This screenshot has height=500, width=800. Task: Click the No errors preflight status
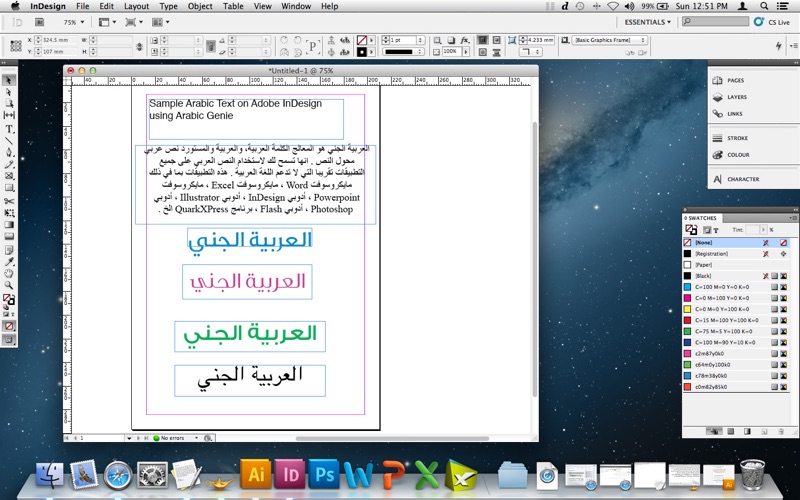[x=174, y=438]
